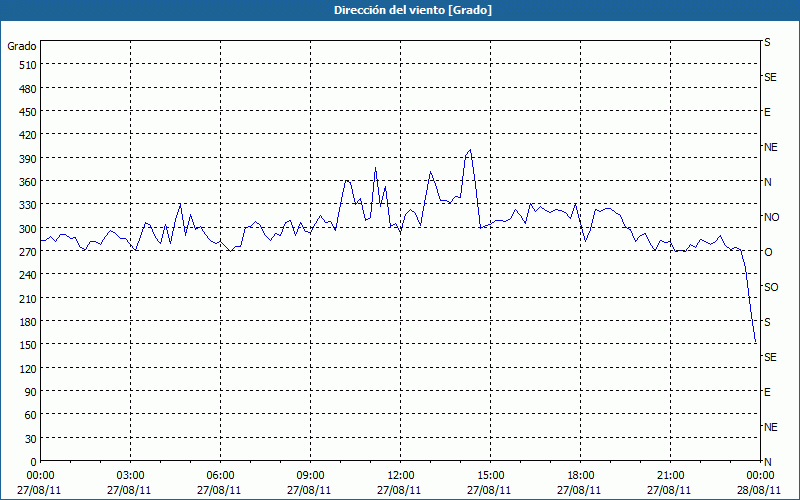Click the 60 degree axis label

(x=31, y=415)
